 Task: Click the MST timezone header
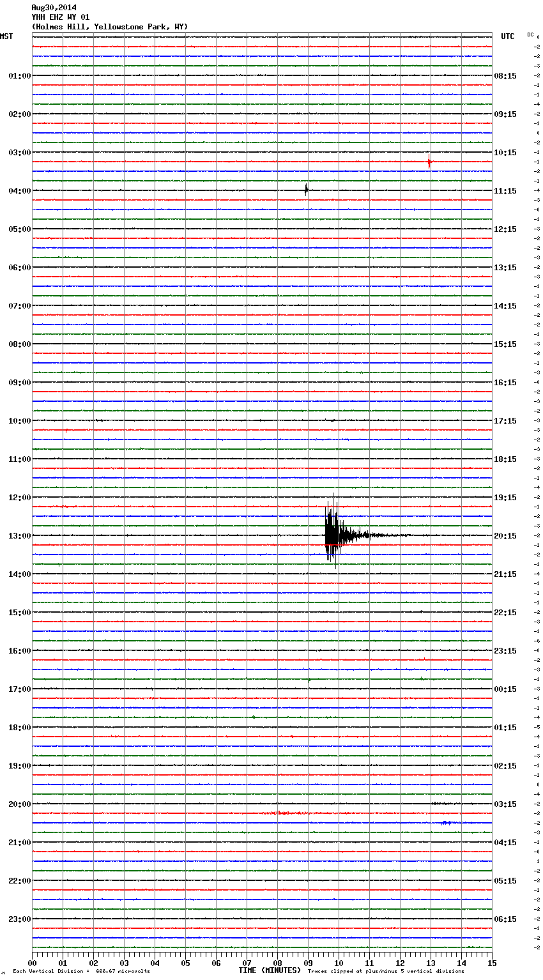click(6, 36)
